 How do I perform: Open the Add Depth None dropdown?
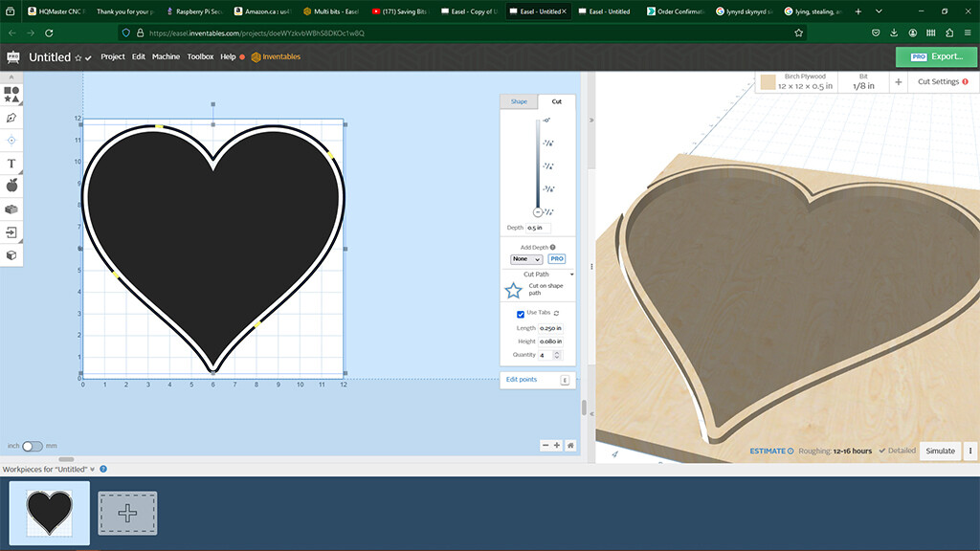[525, 259]
